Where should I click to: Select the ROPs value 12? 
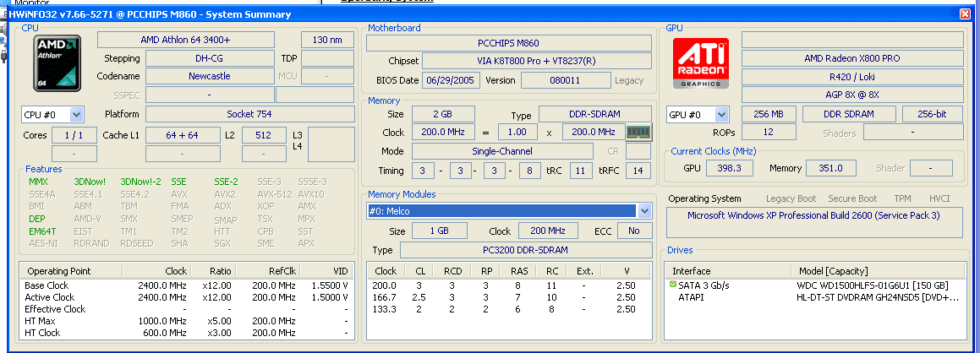coord(769,133)
